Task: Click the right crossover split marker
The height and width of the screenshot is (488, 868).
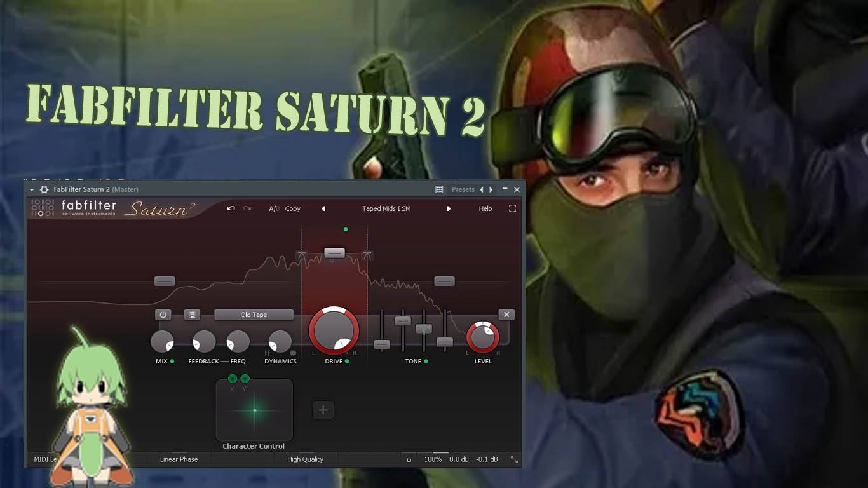Action: (367, 255)
